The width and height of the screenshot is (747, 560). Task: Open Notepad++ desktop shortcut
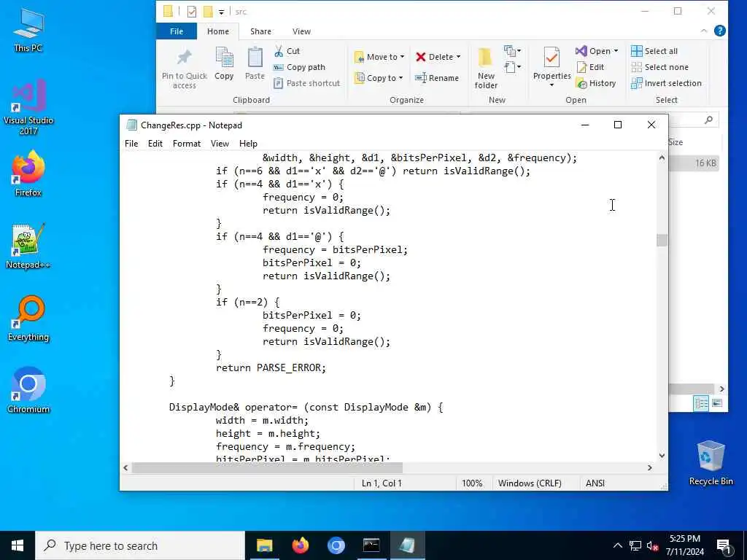28,246
